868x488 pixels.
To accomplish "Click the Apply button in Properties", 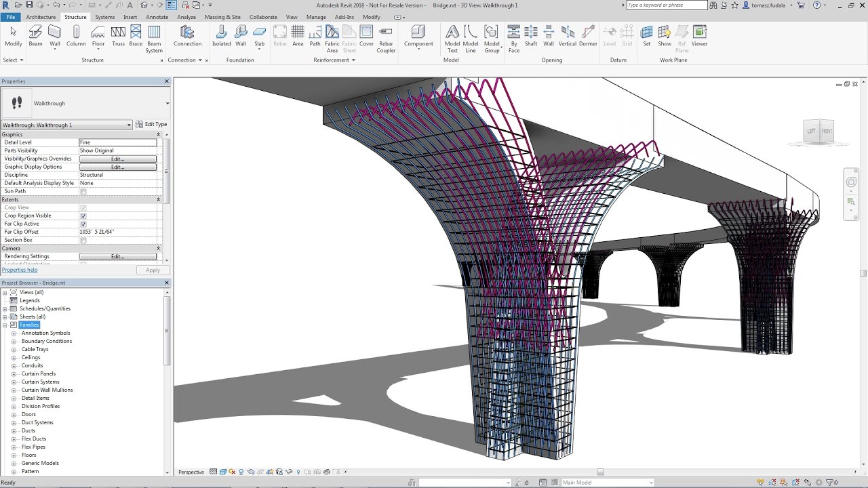I will (153, 270).
